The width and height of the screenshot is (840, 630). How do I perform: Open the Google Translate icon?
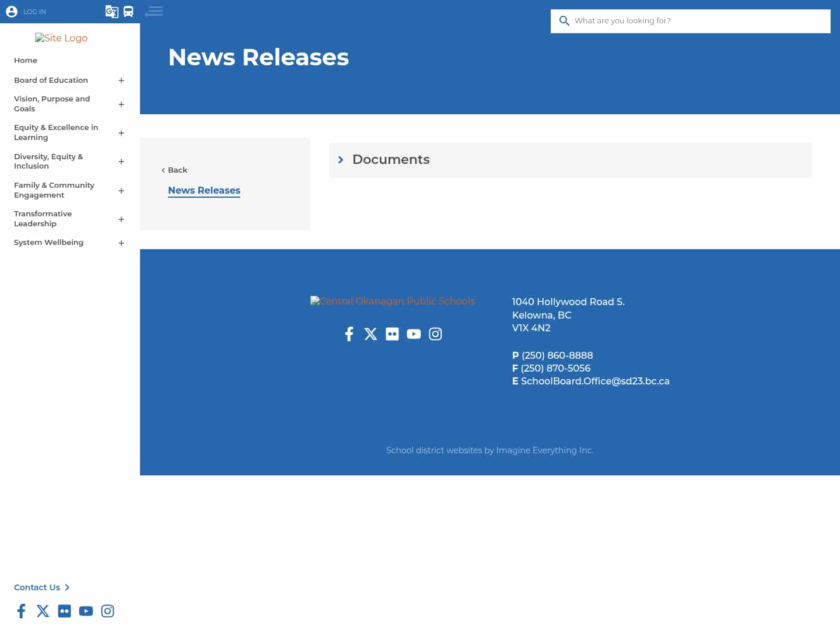point(111,11)
